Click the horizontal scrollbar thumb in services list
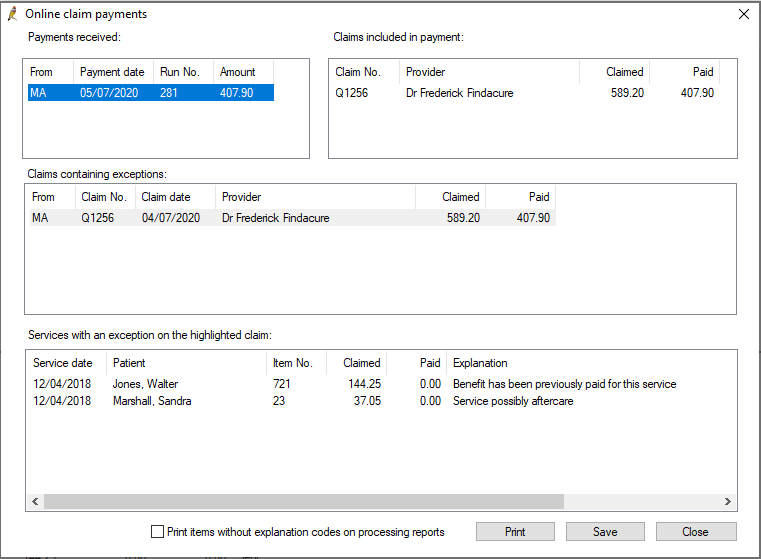This screenshot has height=559, width=761. click(304, 501)
